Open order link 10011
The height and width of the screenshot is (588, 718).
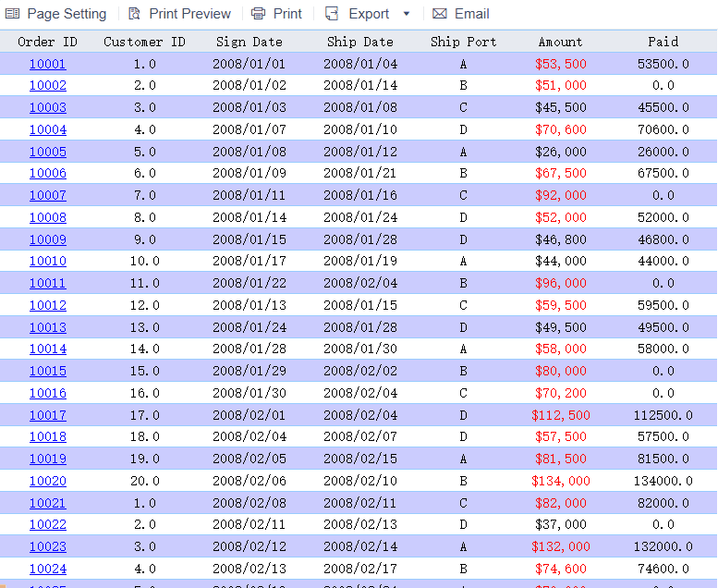pos(48,283)
